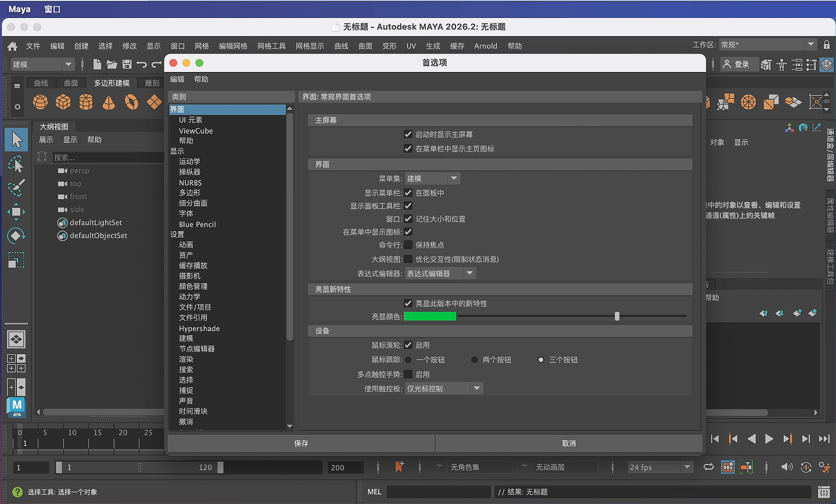Click the Cancel button in preferences
The height and width of the screenshot is (504, 836).
point(569,444)
